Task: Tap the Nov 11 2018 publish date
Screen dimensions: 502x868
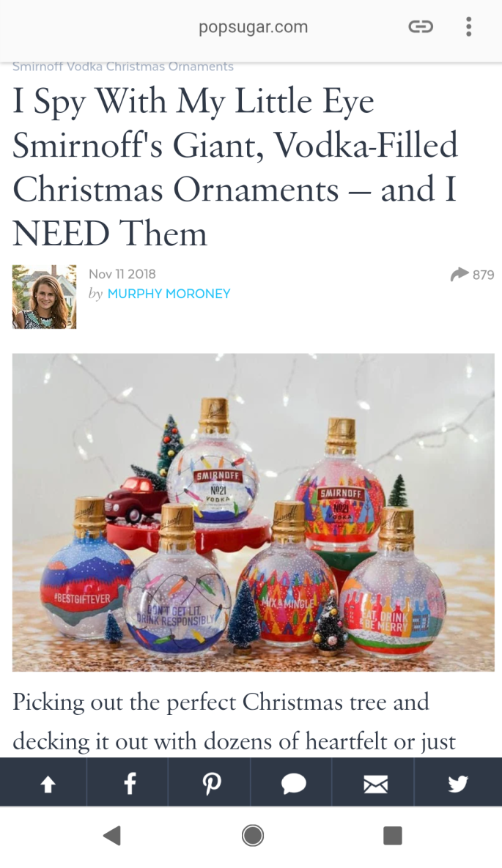Action: [x=122, y=274]
